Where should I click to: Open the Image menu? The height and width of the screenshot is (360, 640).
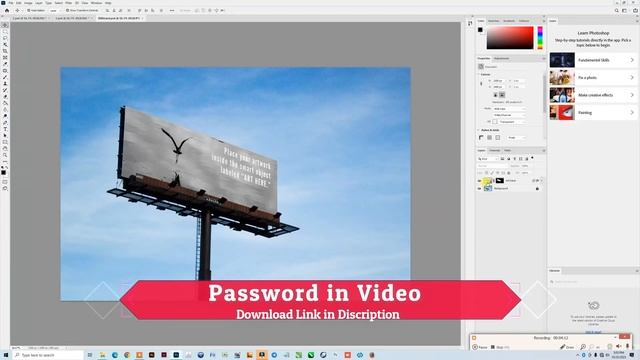[x=28, y=3]
